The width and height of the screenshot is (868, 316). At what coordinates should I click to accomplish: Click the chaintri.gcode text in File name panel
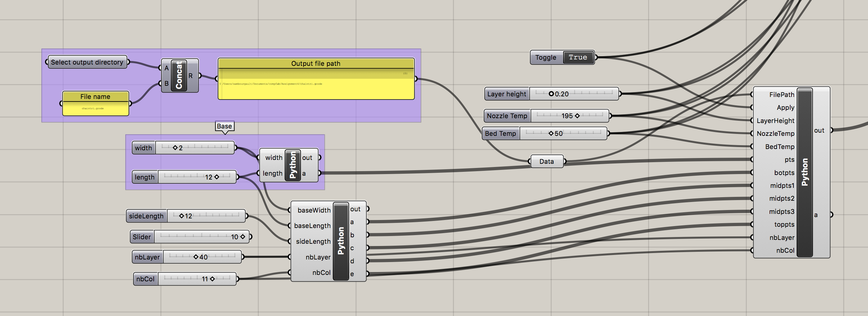[x=93, y=108]
